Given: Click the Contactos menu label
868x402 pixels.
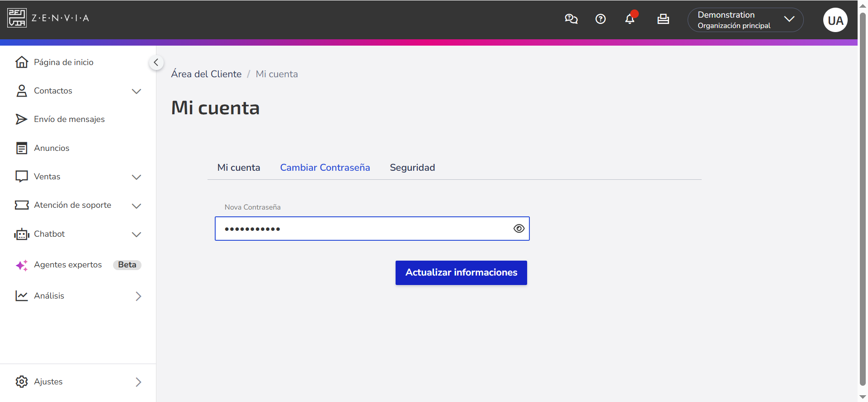Looking at the screenshot, I should point(53,91).
